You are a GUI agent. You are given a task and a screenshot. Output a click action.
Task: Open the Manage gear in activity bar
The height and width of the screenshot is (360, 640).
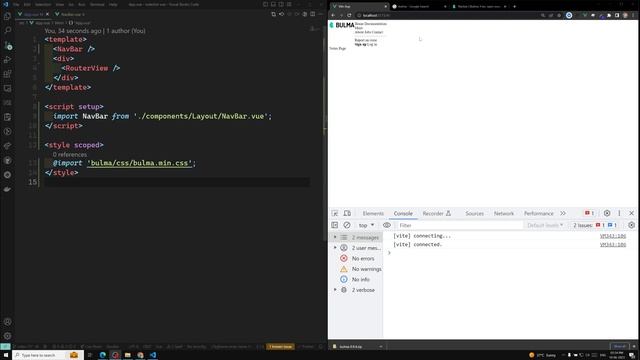[x=7, y=336]
